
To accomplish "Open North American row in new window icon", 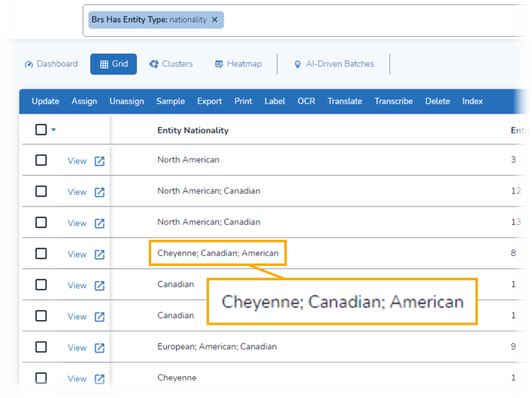I will click(99, 161).
